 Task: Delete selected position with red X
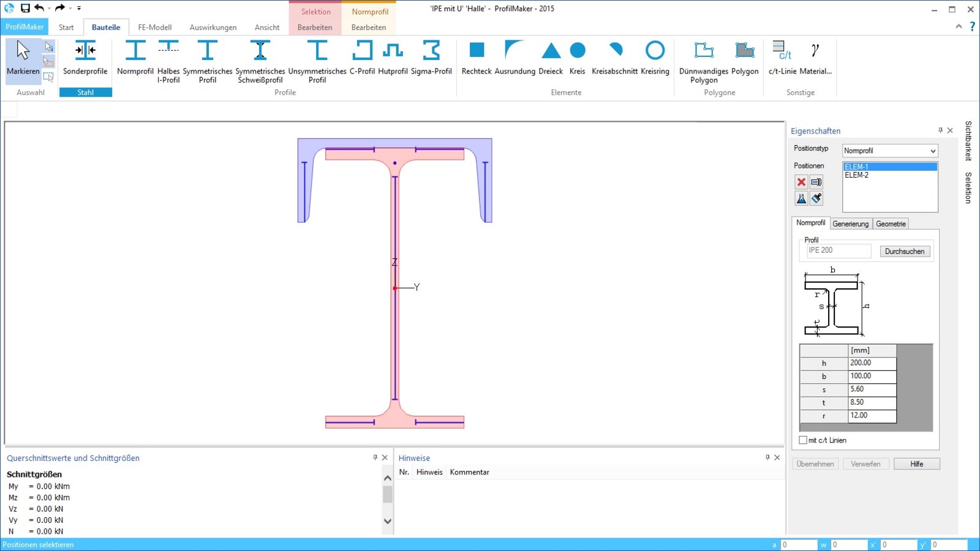coord(801,182)
